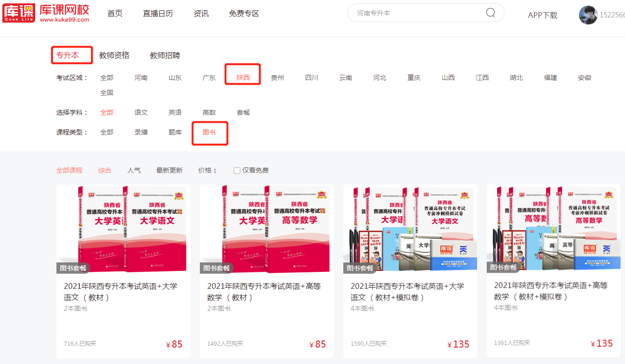625x364 pixels.
Task: Select 全部 in the 考试区域 filter
Action: 107,78
